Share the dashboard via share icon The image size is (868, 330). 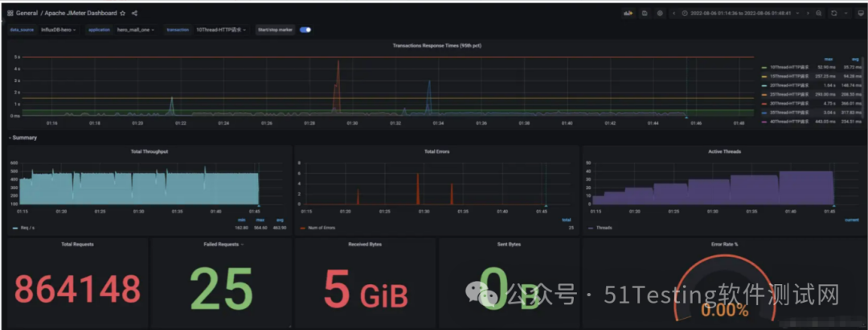[134, 13]
